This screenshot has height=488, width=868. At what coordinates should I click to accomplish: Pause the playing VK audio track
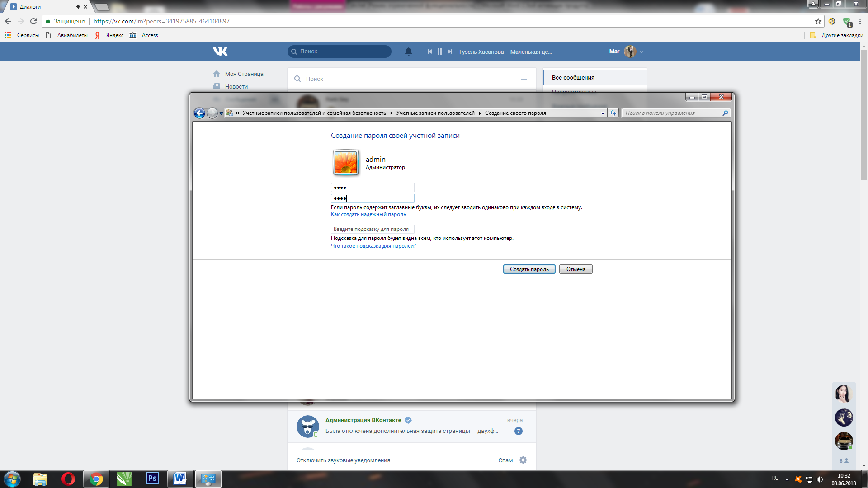click(440, 52)
